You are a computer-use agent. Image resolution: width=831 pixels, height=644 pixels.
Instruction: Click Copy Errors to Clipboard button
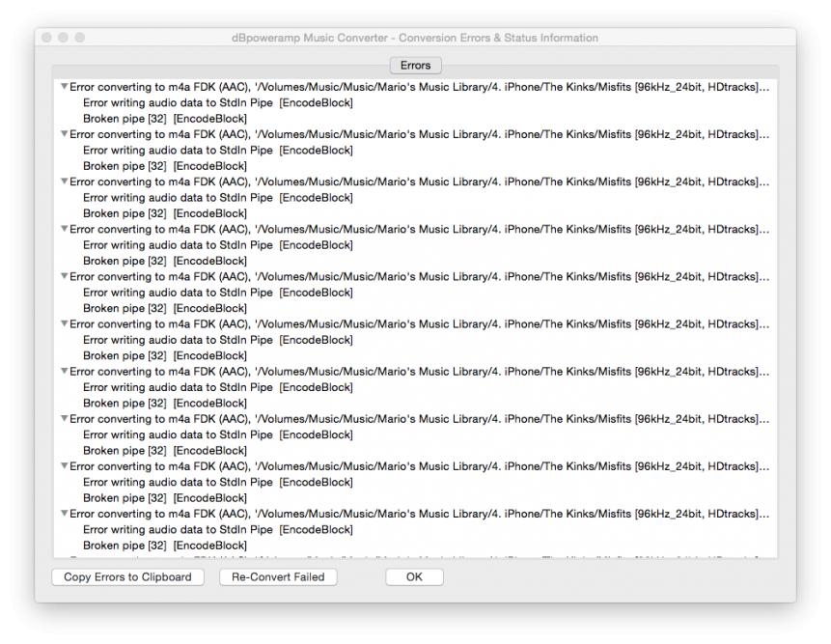[x=127, y=577]
